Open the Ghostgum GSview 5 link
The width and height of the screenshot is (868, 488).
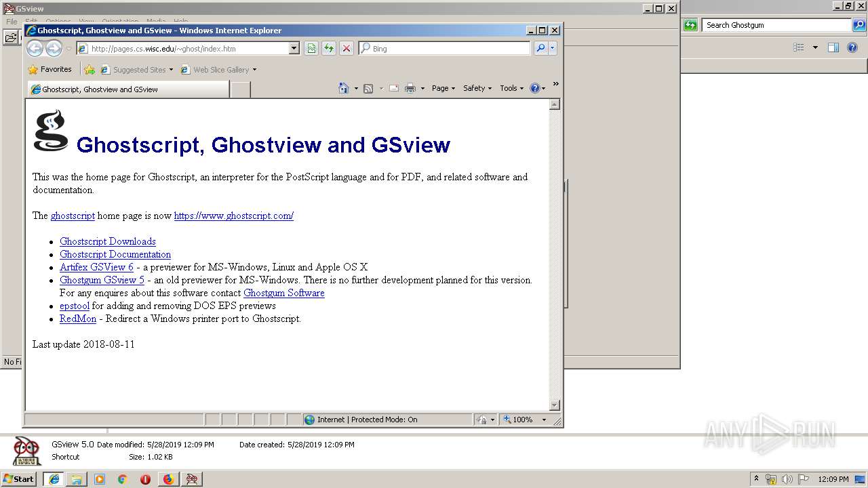click(x=102, y=280)
